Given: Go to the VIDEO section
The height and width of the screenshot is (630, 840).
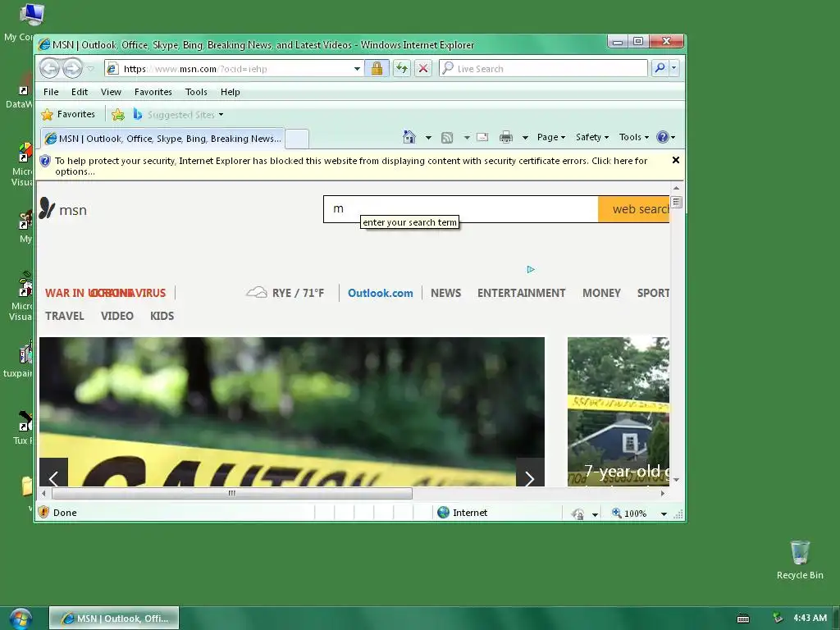Looking at the screenshot, I should 116,316.
